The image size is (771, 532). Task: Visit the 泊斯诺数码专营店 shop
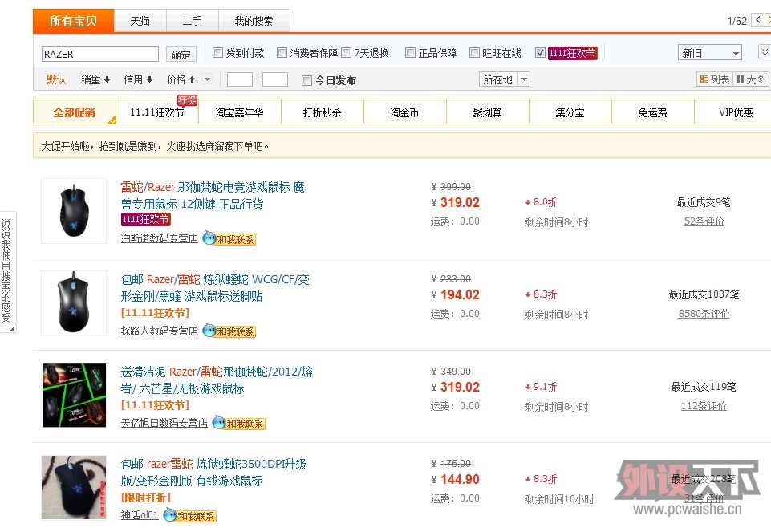point(160,238)
